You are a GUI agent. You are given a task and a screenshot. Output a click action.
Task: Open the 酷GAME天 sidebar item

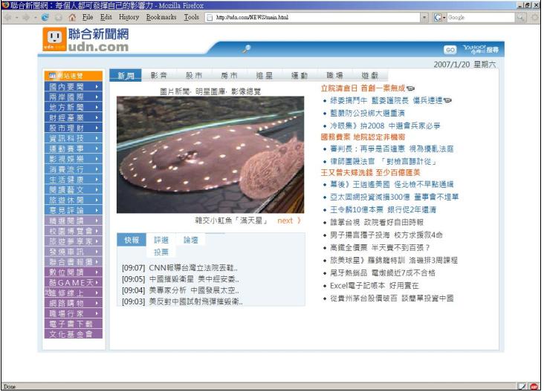coord(74,282)
